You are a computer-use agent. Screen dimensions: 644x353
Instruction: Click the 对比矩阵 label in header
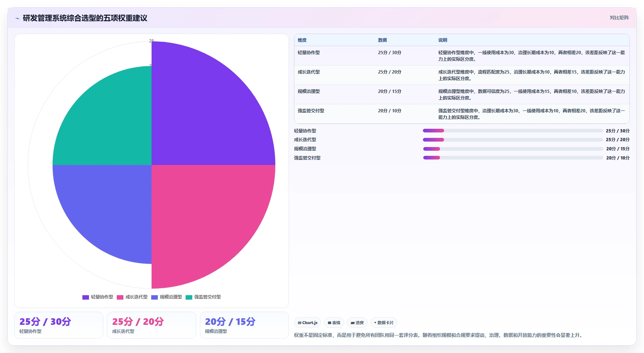619,18
